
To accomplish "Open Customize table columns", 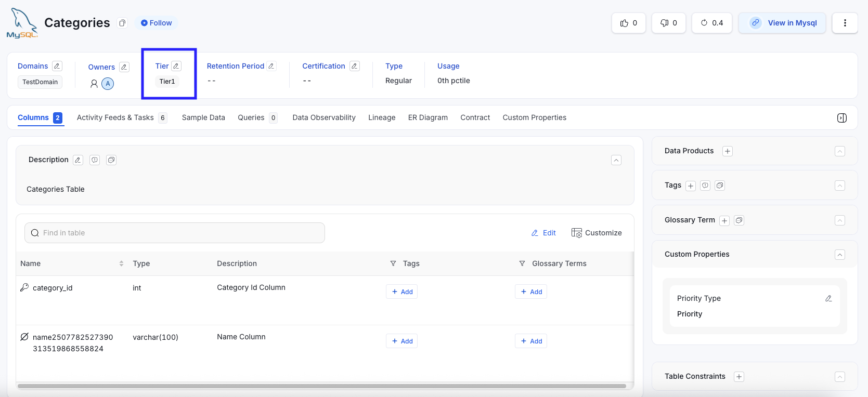I will point(597,233).
